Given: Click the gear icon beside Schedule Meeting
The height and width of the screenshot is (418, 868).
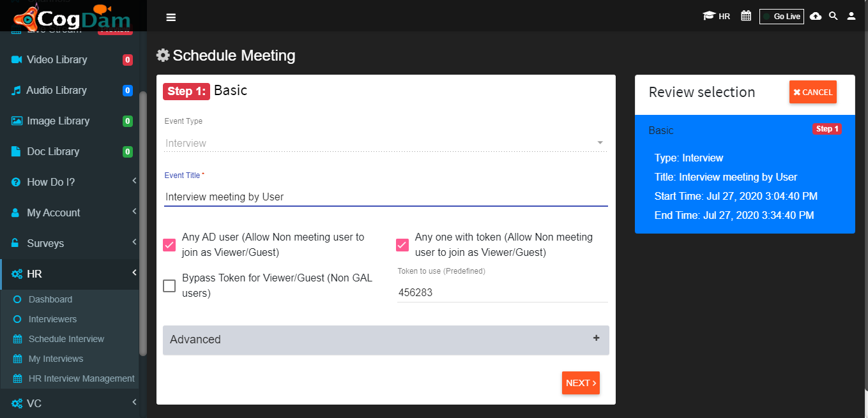Looking at the screenshot, I should [163, 56].
